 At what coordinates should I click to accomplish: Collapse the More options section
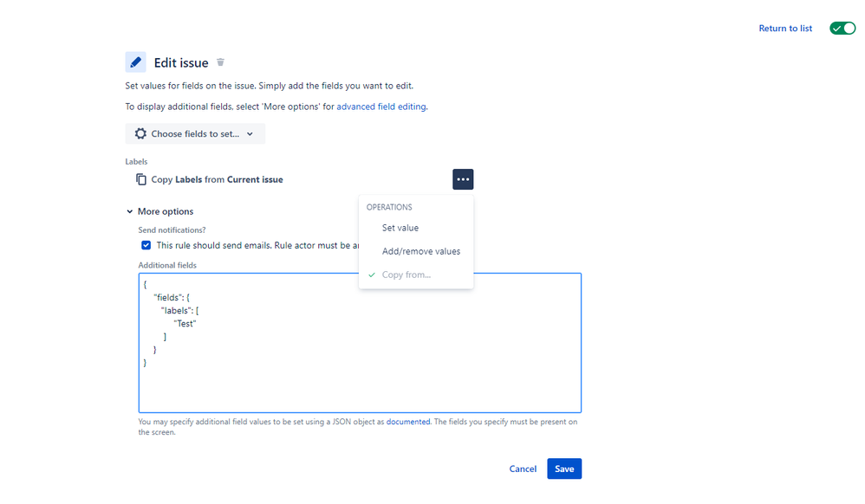pos(160,211)
